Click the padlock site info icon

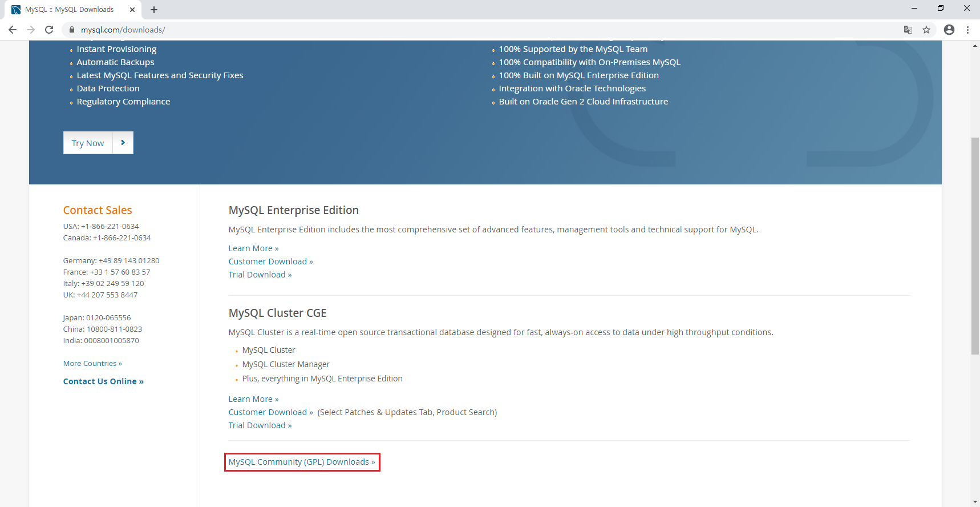pos(71,30)
